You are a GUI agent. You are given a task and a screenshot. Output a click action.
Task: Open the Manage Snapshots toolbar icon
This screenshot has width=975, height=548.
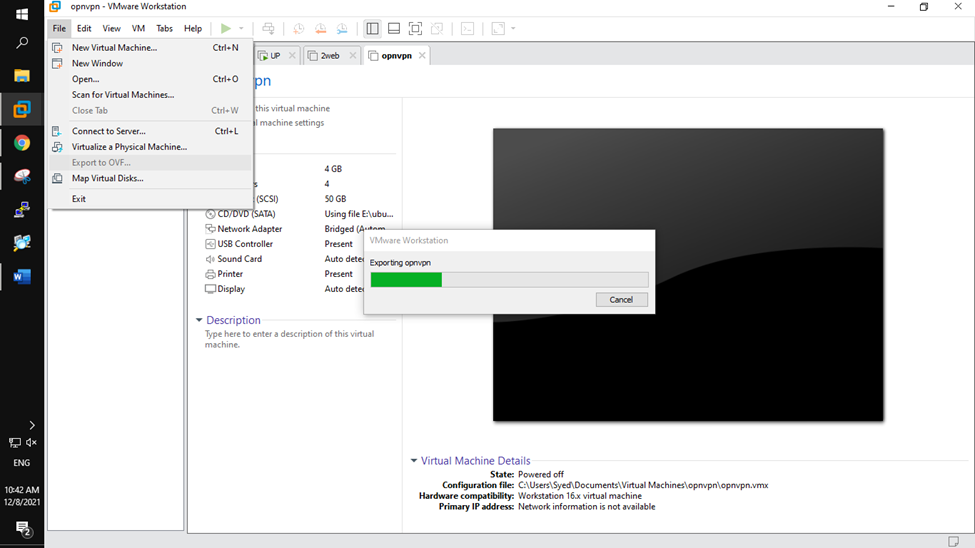tap(343, 29)
